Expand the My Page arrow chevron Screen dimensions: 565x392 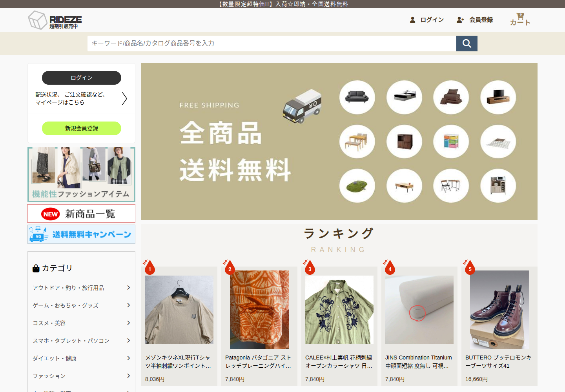click(124, 98)
